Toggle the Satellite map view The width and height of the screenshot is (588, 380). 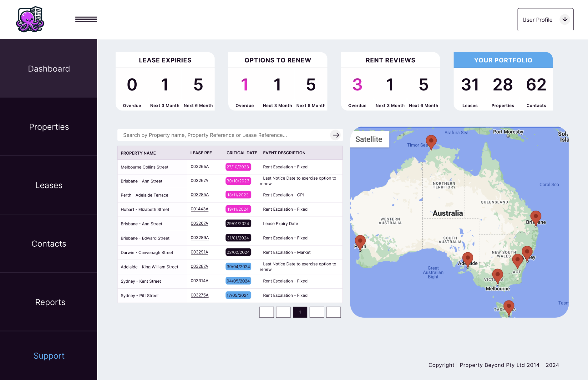[369, 139]
